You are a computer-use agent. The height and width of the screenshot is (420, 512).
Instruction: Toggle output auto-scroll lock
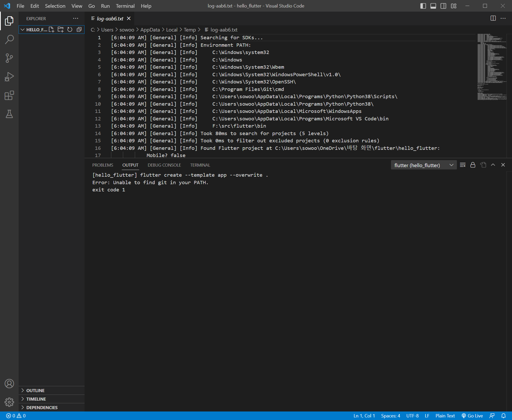473,165
